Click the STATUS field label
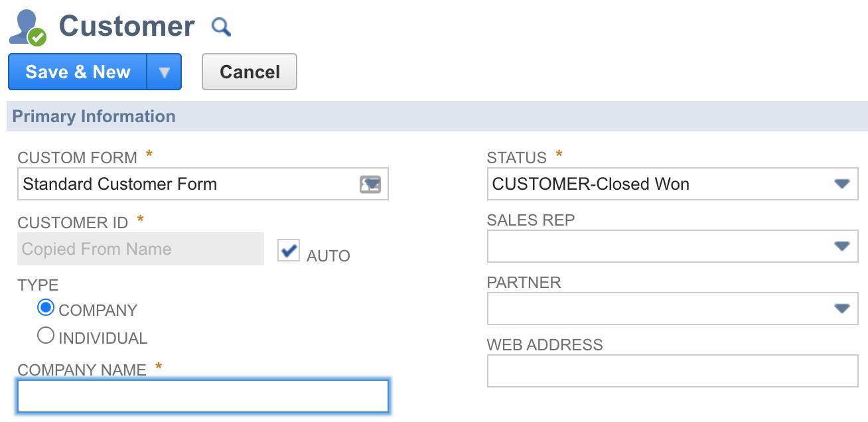Viewport: 868px width, 422px height. pos(517,157)
